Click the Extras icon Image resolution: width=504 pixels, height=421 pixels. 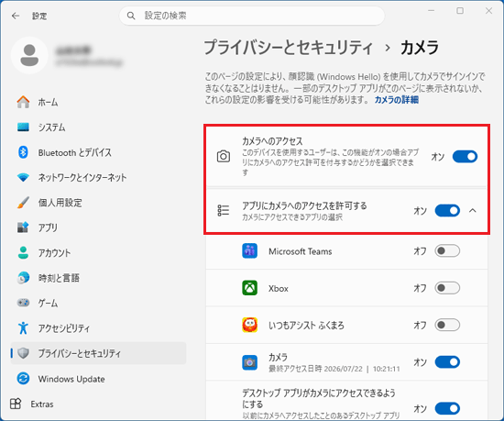point(16,404)
